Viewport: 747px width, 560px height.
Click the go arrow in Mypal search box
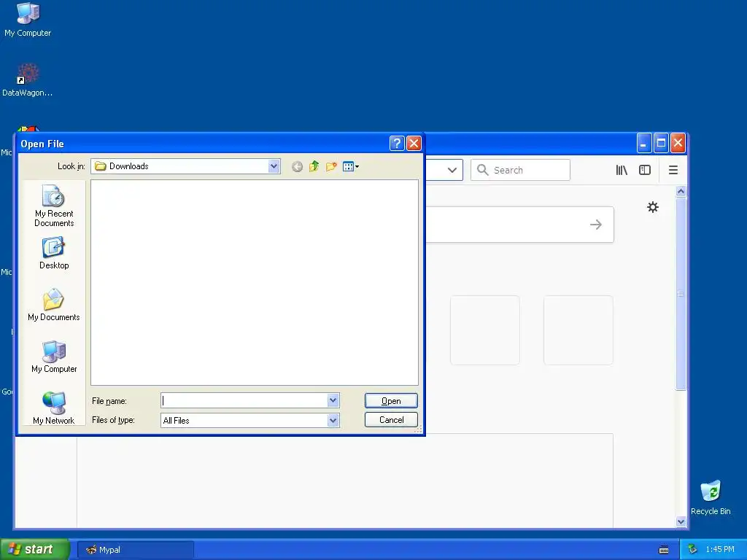pos(595,225)
